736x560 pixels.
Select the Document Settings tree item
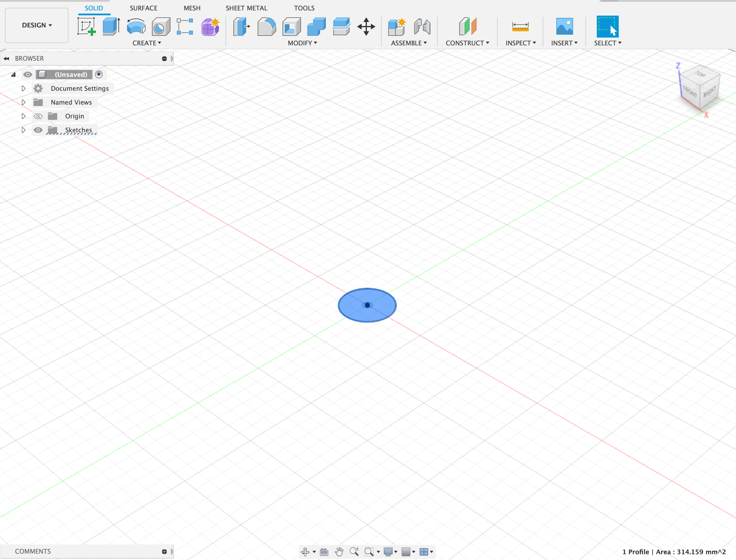(80, 88)
